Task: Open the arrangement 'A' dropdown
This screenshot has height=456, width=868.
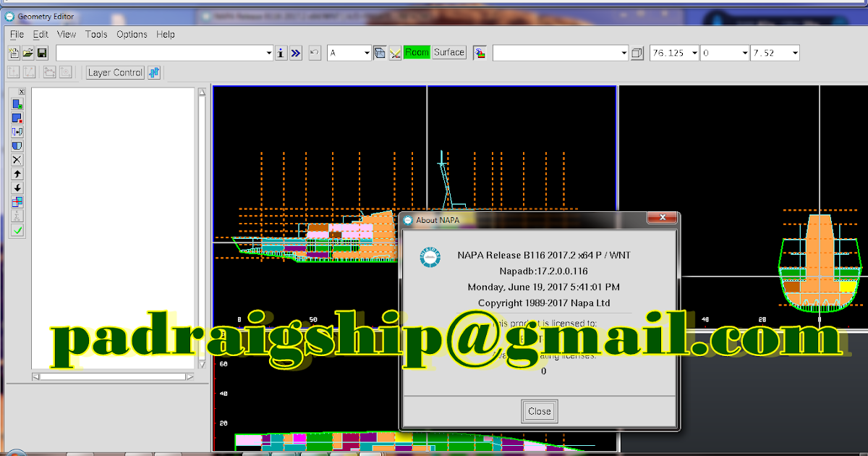Action: (366, 53)
